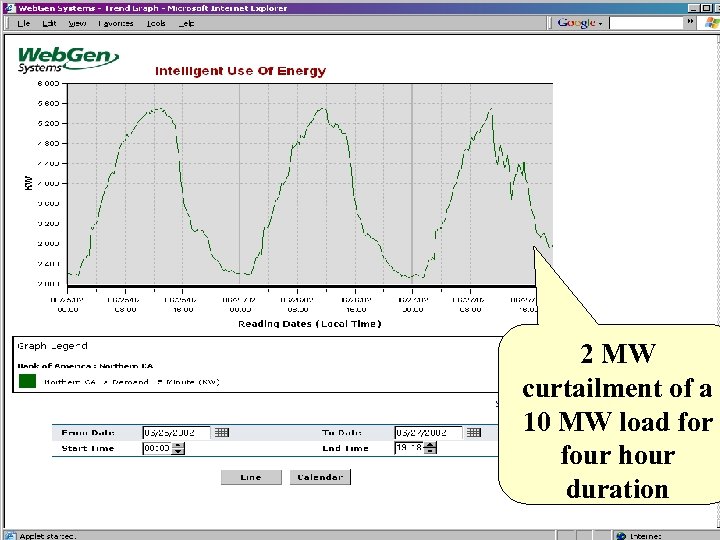Expand the toolbar overflow chevron
This screenshot has height=540, width=720.
tap(690, 22)
